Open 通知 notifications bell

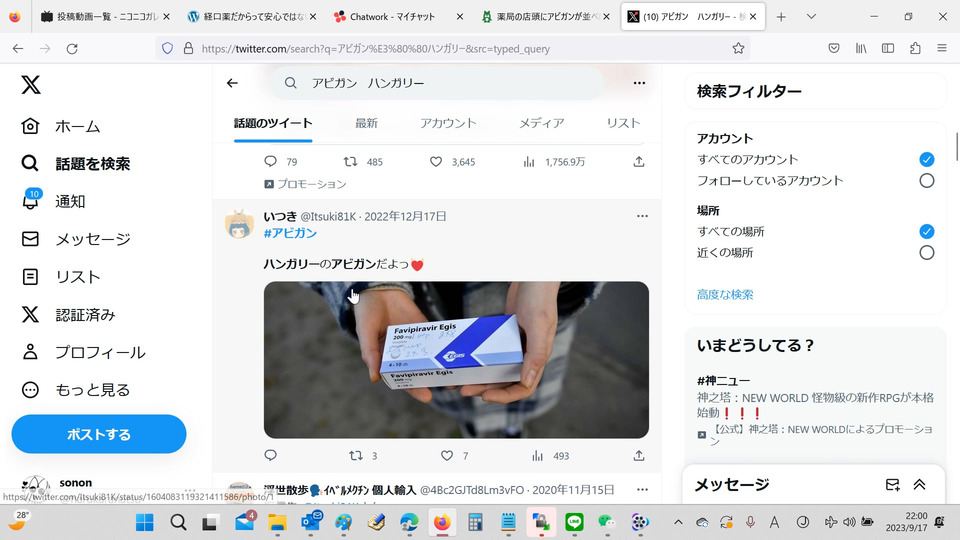[53, 201]
